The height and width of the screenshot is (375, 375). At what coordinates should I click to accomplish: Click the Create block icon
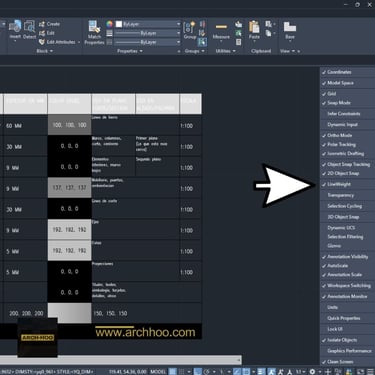49,24
